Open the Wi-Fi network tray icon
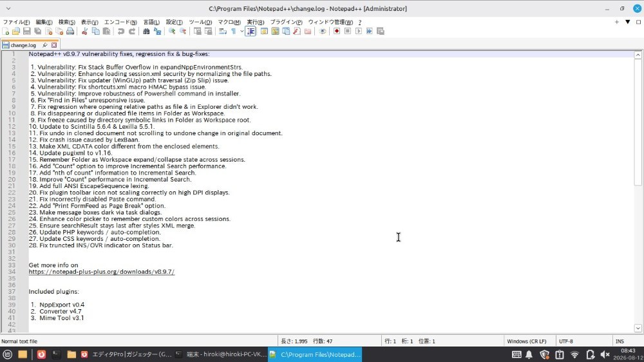 click(x=574, y=354)
